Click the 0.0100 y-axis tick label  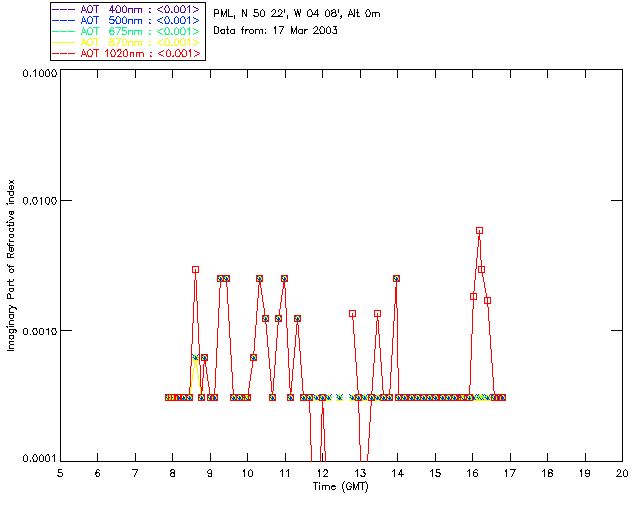click(39, 201)
